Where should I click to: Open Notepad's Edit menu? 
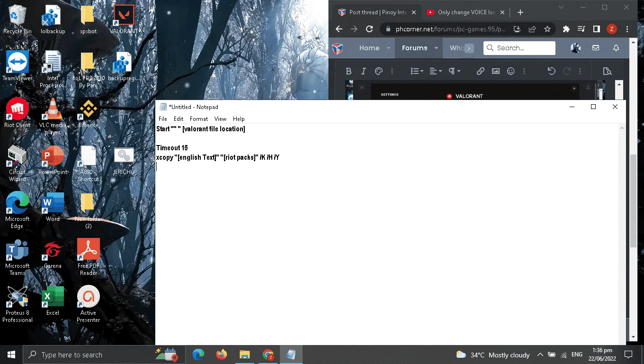coord(179,119)
